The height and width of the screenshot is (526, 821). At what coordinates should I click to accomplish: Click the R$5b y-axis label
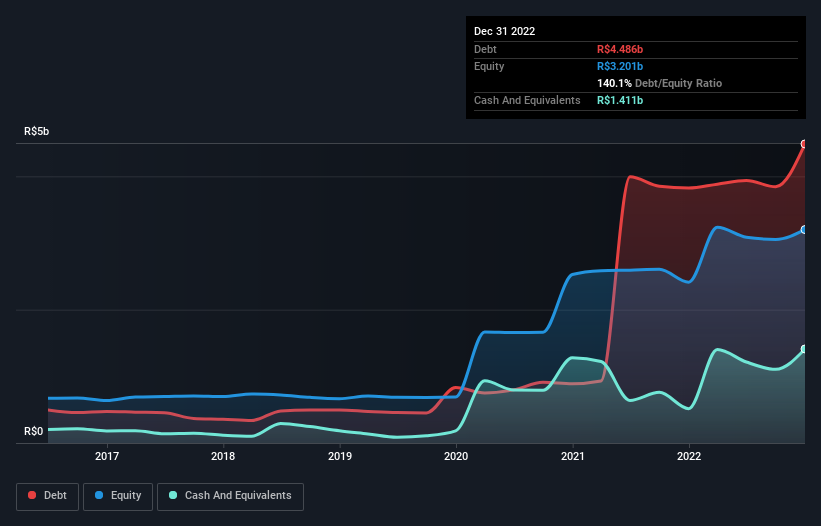tap(37, 131)
